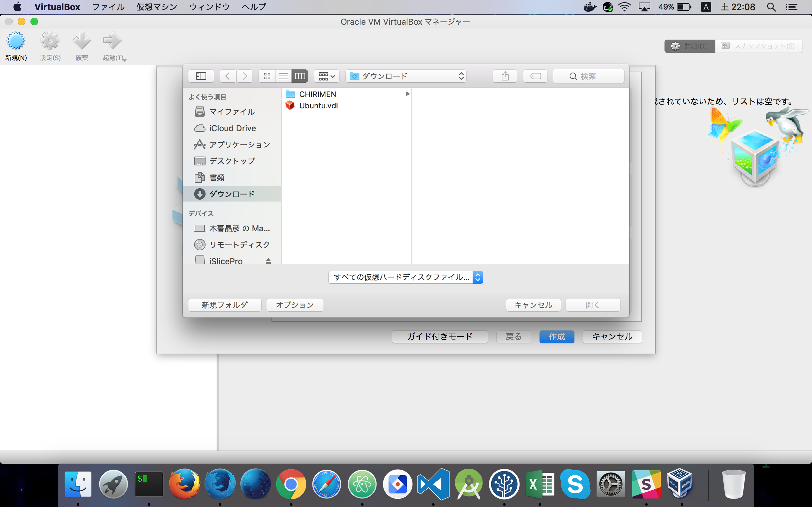Toggle the file dialog sidebar icon
This screenshot has height=507, width=812.
coord(201,76)
